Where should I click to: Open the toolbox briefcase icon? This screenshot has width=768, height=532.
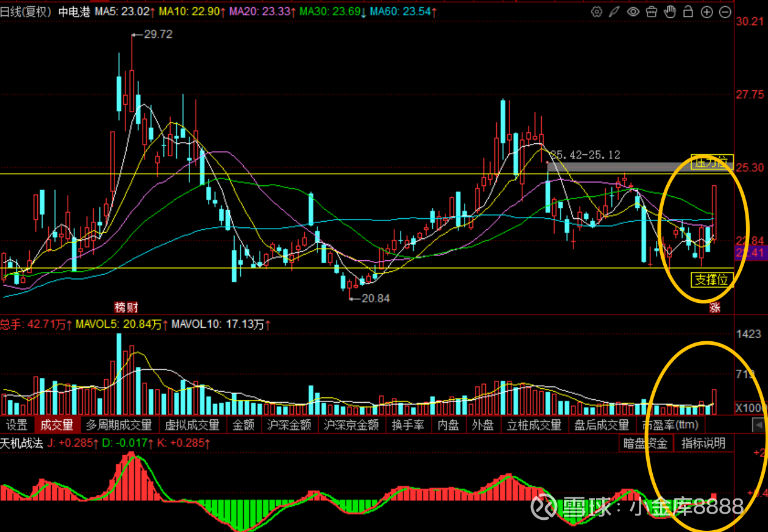point(652,12)
